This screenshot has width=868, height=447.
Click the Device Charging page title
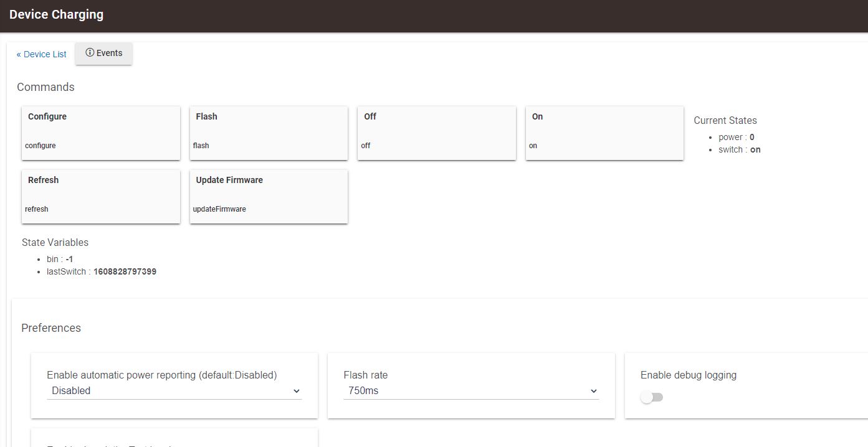57,14
